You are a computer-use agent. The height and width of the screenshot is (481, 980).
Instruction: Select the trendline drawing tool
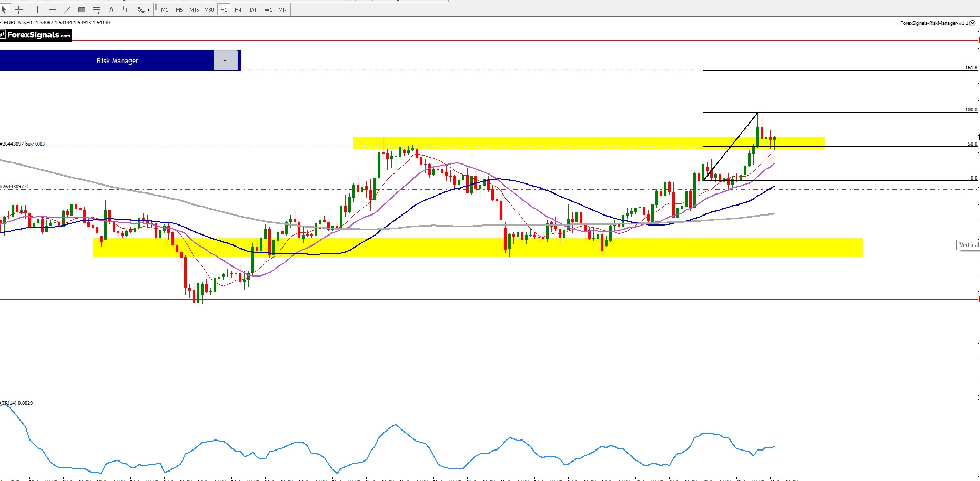(x=67, y=9)
